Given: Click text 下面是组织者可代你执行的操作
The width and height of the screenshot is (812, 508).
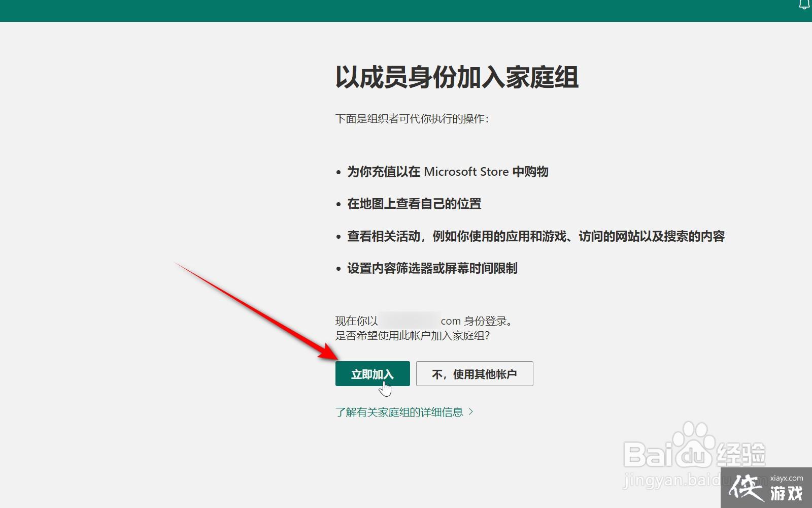Looking at the screenshot, I should 412,119.
